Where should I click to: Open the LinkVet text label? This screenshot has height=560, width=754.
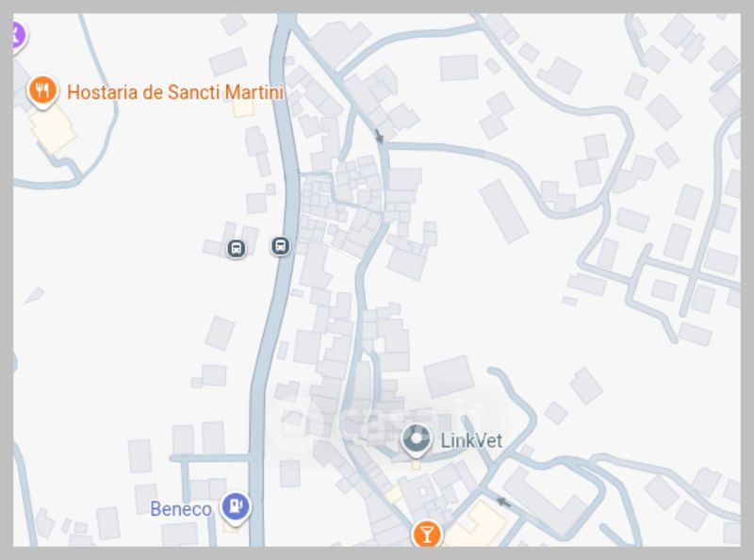(x=471, y=440)
